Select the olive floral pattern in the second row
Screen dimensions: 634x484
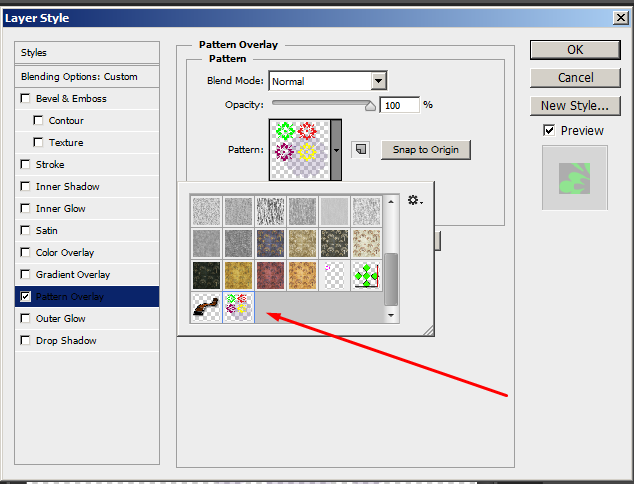point(334,243)
